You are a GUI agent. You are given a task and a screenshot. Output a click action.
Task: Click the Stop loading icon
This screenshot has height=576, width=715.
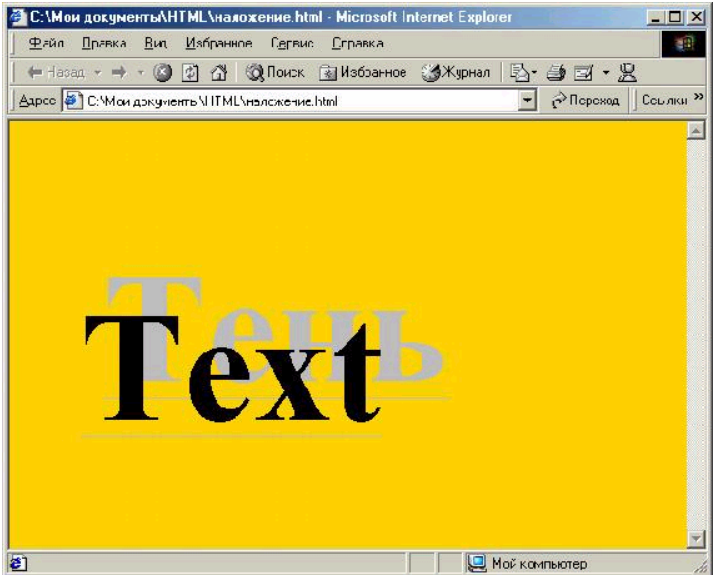pos(163,73)
